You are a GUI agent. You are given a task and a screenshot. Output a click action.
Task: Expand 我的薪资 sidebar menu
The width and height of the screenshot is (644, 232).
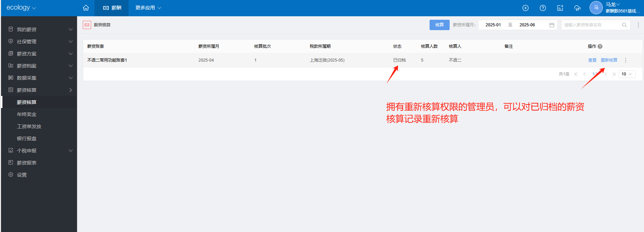pyautogui.click(x=39, y=29)
